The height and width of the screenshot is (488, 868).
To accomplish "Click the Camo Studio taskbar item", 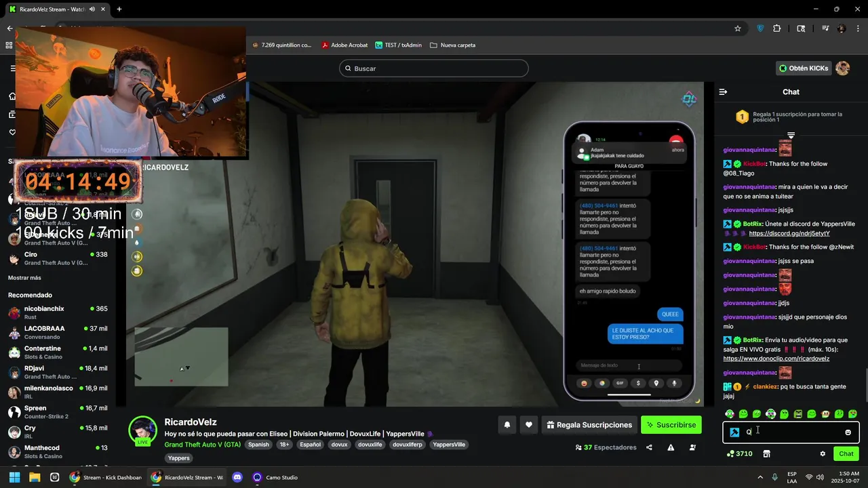I will coord(275,477).
